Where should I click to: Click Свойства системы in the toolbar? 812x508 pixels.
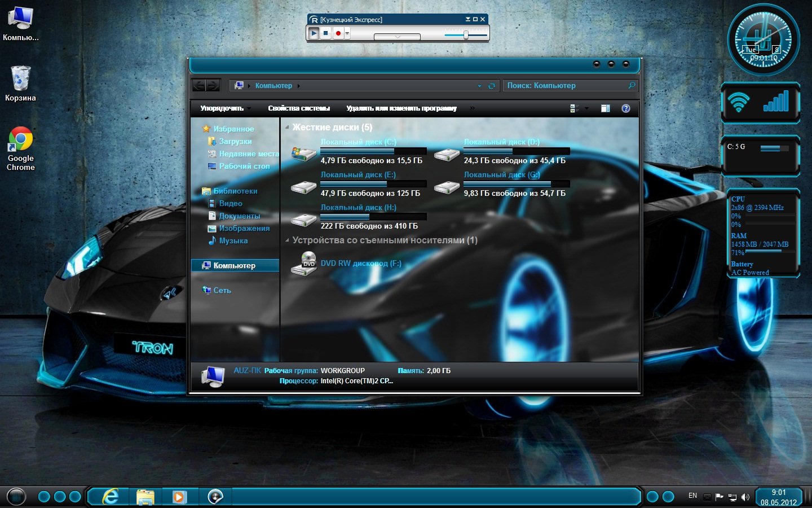299,108
